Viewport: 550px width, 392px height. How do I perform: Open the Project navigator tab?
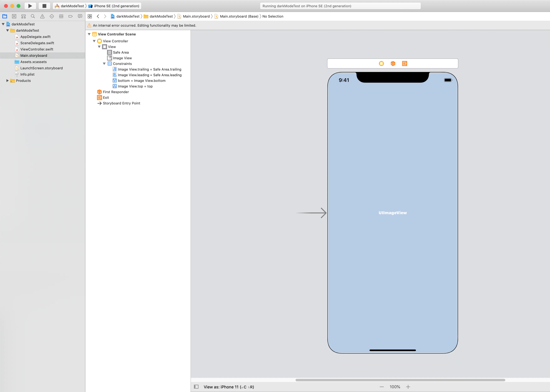(x=5, y=16)
